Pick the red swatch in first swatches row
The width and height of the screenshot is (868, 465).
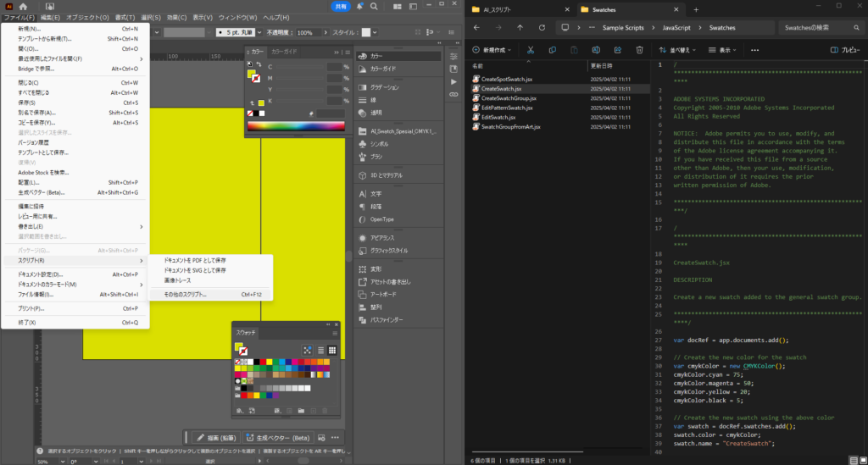tap(263, 363)
